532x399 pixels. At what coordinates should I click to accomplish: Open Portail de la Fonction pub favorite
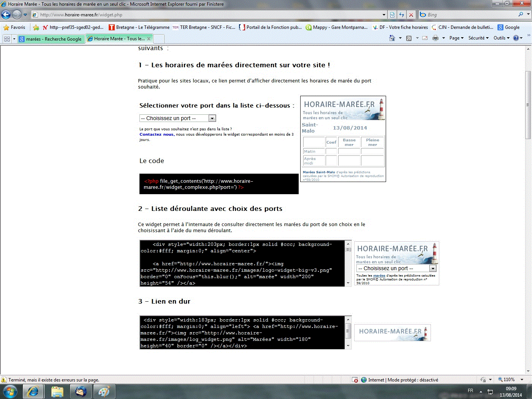point(270,27)
